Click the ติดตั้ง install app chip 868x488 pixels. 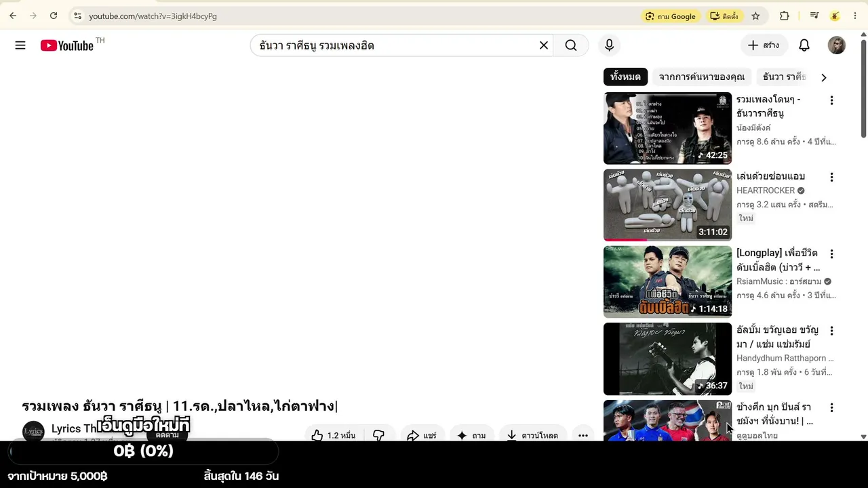[x=724, y=16]
